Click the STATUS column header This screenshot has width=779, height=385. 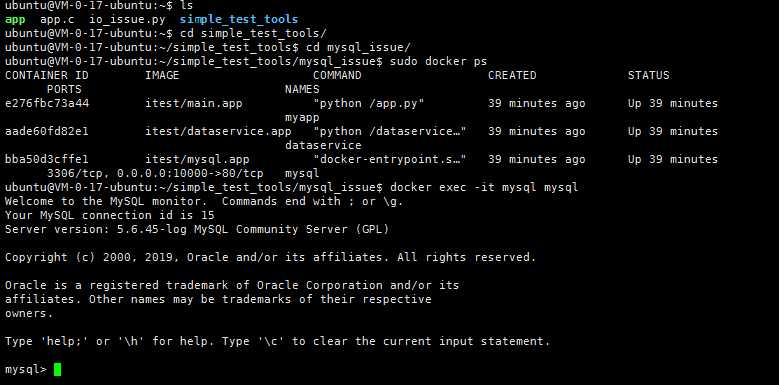(x=648, y=75)
